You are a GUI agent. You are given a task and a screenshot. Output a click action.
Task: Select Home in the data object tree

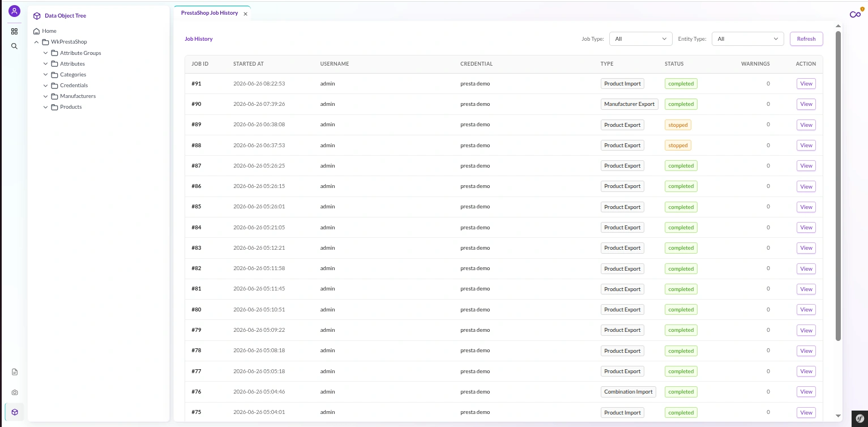pos(49,31)
